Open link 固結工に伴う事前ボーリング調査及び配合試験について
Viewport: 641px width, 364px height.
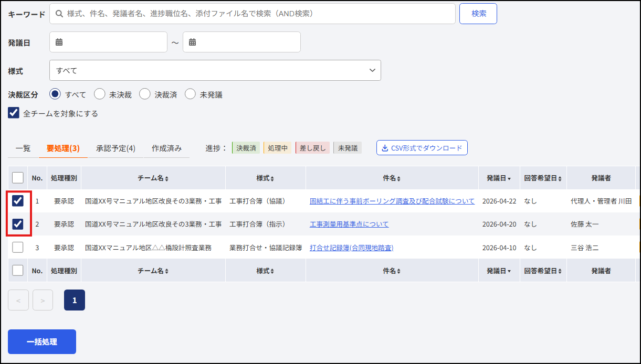coord(392,201)
